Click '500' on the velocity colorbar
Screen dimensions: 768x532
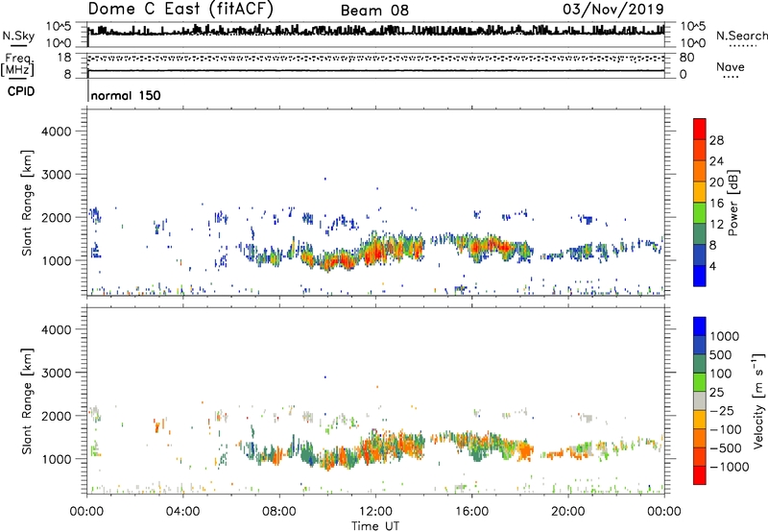pyautogui.click(x=721, y=354)
